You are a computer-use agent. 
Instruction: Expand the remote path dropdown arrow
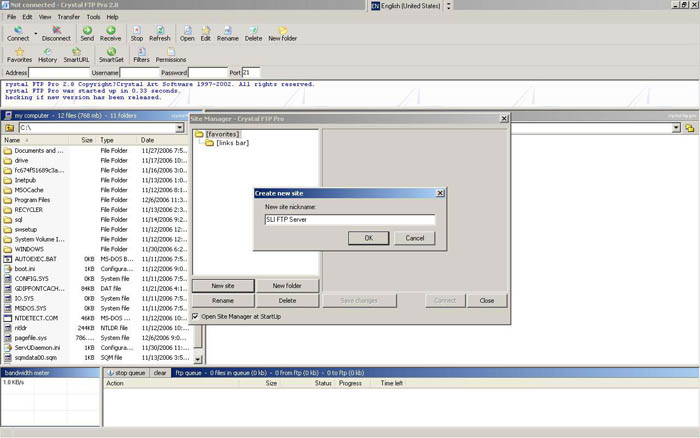pos(676,128)
